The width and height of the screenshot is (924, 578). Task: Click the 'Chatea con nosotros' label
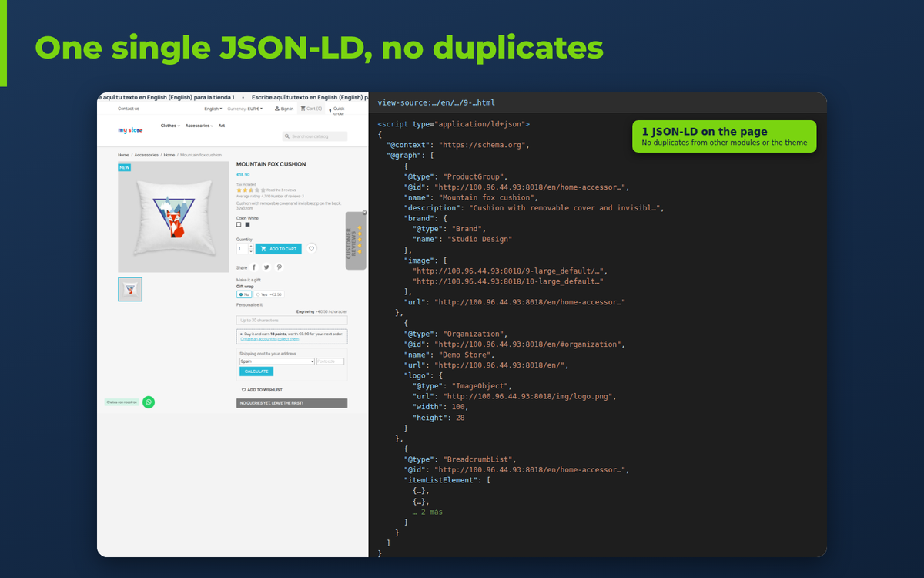click(122, 402)
